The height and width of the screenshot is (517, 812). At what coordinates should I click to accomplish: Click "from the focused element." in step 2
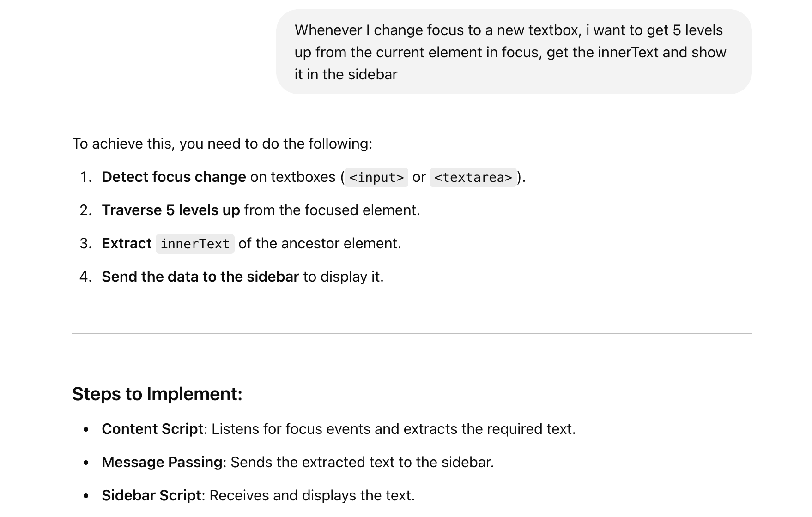pyautogui.click(x=332, y=210)
